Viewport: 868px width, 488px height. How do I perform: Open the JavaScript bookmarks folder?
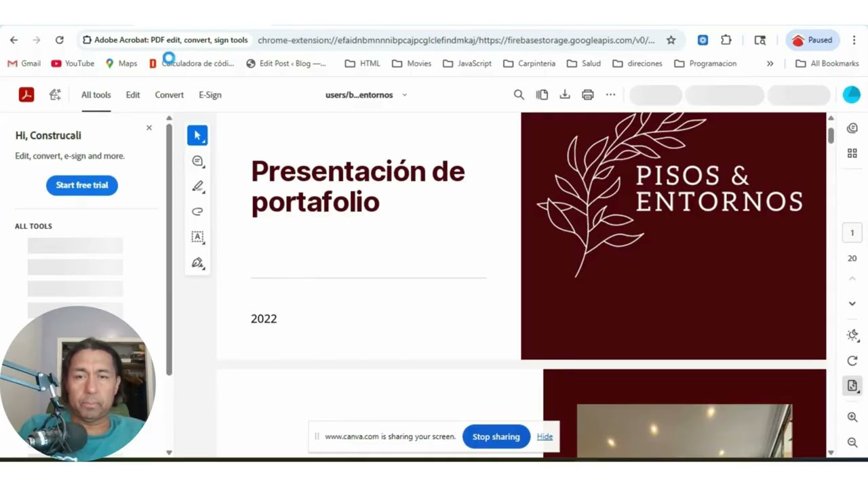tap(467, 63)
